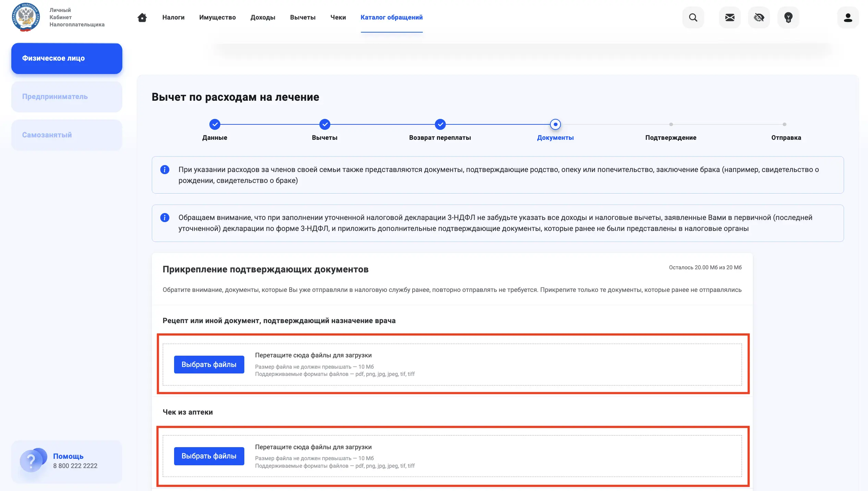Viewport: 868px width, 491px height.
Task: Click the Federal Tax Service logo
Action: point(26,17)
